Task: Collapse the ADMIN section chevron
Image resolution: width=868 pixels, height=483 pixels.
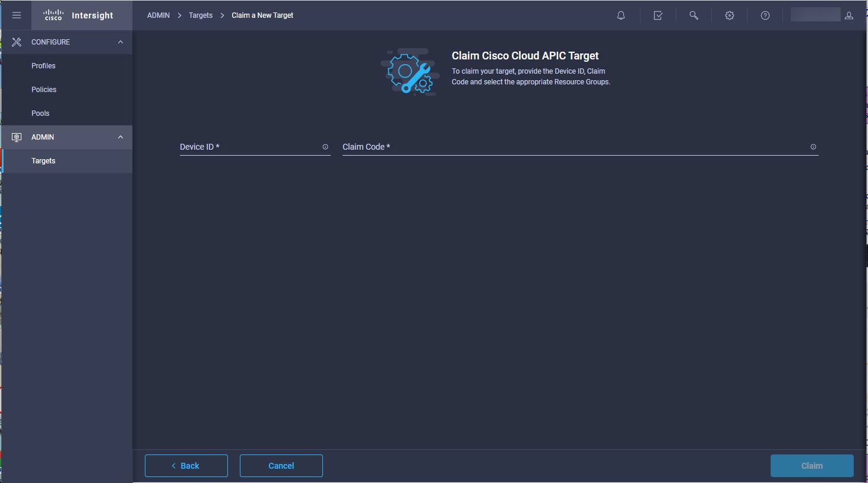Action: (x=121, y=137)
